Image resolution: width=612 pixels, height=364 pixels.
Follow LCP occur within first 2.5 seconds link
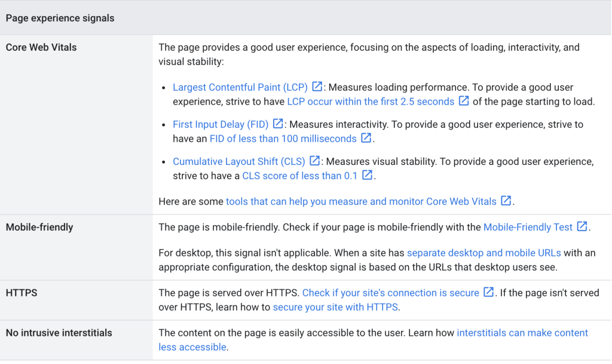click(x=371, y=102)
